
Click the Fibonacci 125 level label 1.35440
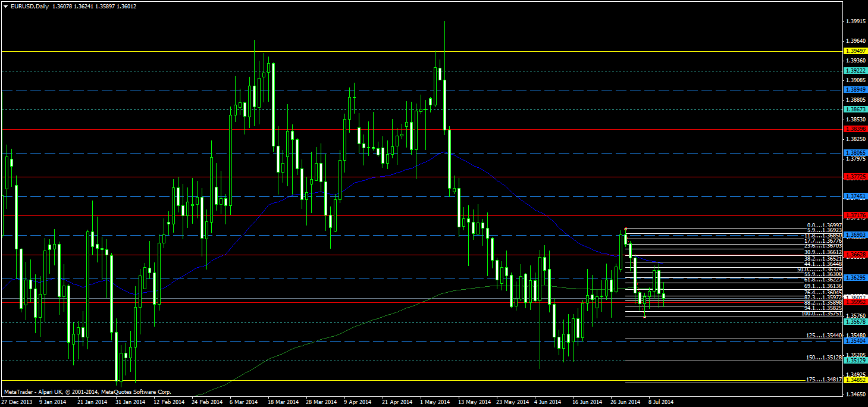pos(824,336)
